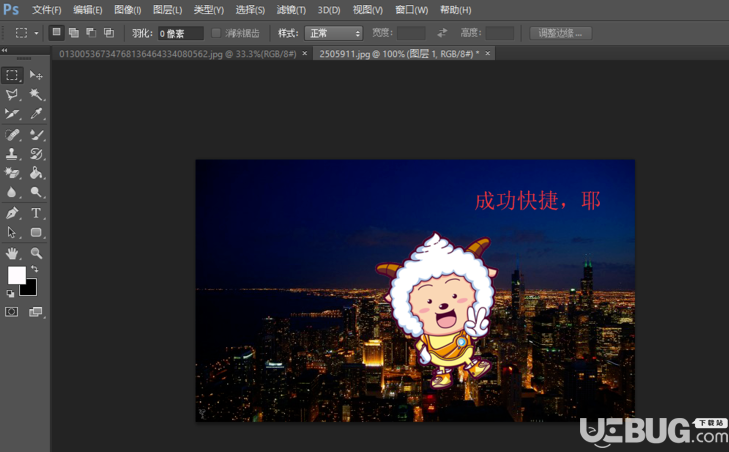Open the 文件(F) menu

point(46,10)
